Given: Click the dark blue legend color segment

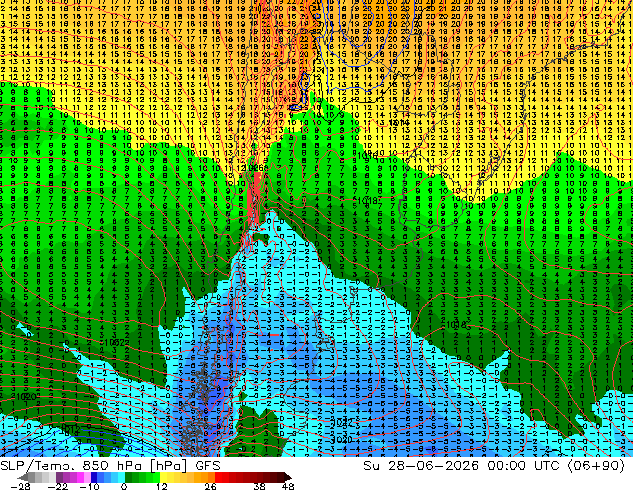Looking at the screenshot, I should tap(94, 477).
